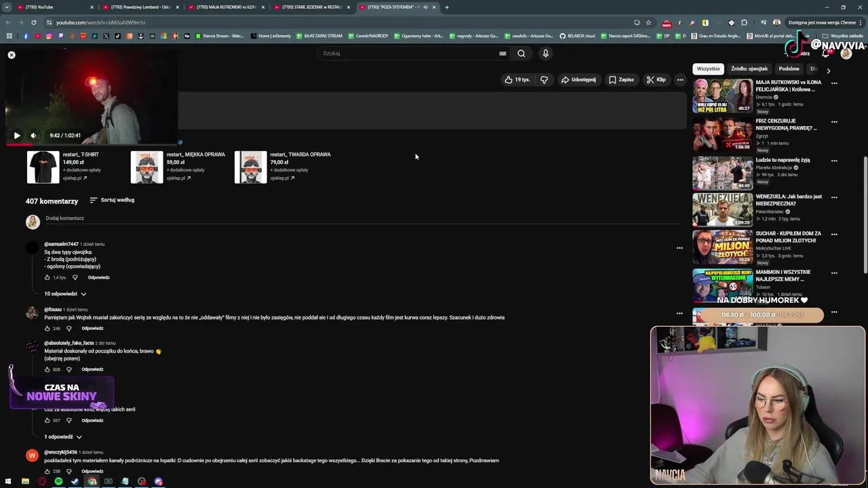Open restart_ TWARDA OPRAWA product link
This screenshot has width=868, height=488.
pos(300,155)
